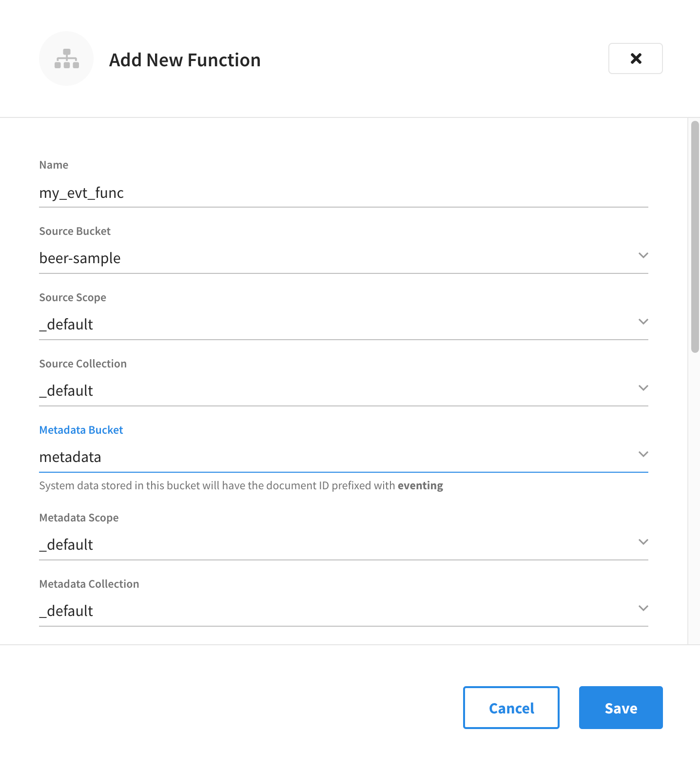Click the _default Metadata Scope field
The height and width of the screenshot is (769, 700).
66,544
